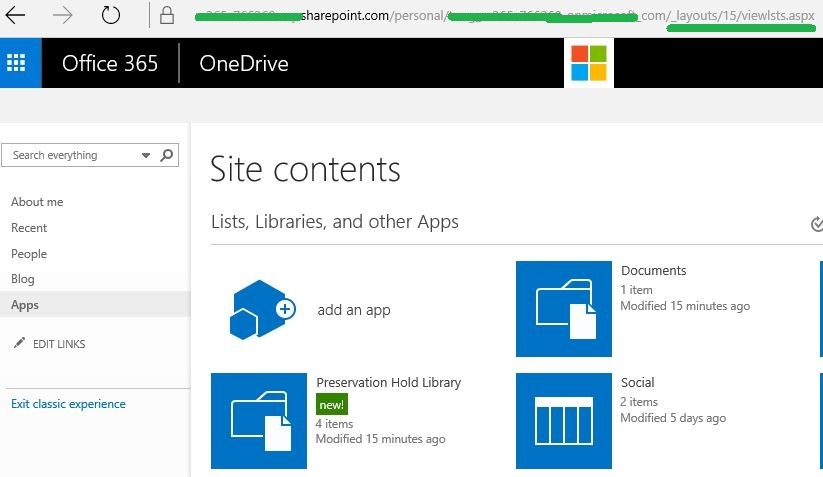Viewport: 823px width, 477px height.
Task: Click the browser address bar URL
Action: [504, 16]
